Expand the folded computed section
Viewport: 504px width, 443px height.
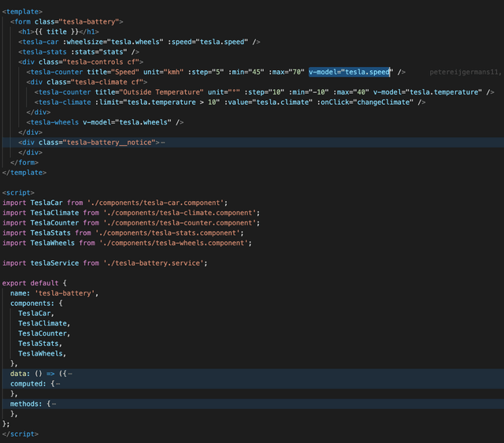tap(57, 384)
